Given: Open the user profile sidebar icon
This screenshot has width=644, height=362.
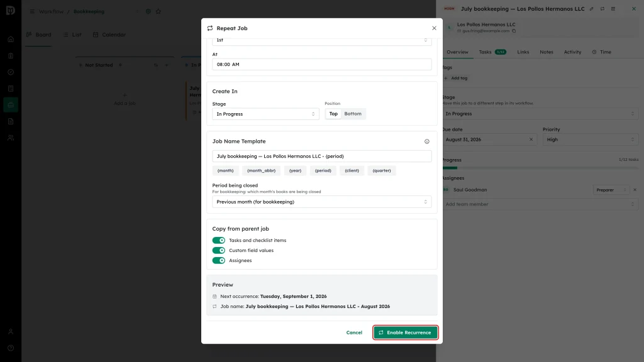Looking at the screenshot, I should (11, 332).
